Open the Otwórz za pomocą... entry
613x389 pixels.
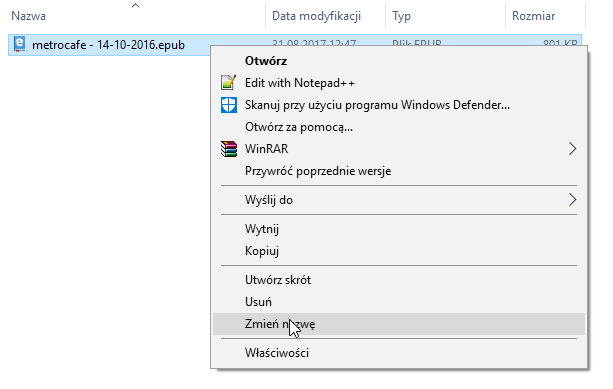pyautogui.click(x=399, y=127)
